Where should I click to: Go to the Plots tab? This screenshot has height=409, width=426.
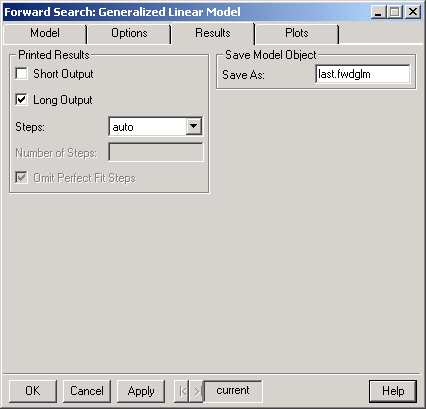coord(297,33)
